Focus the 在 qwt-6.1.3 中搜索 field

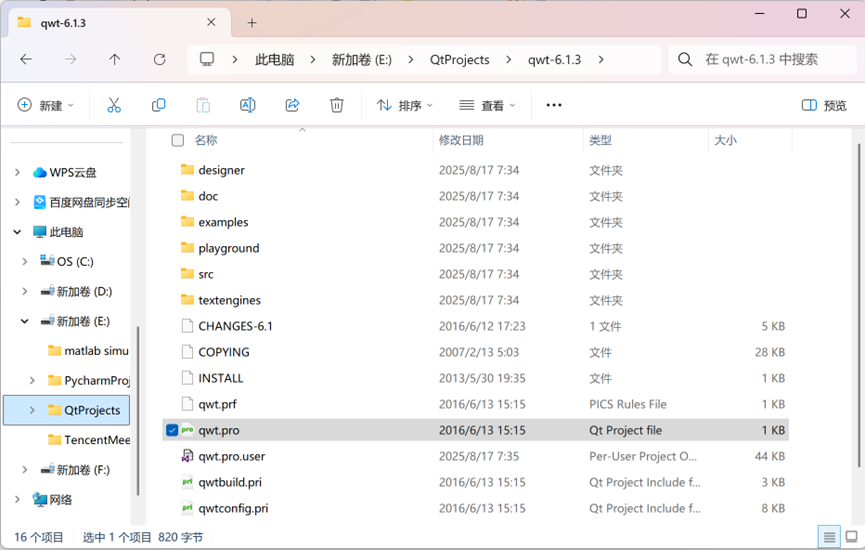pos(762,60)
